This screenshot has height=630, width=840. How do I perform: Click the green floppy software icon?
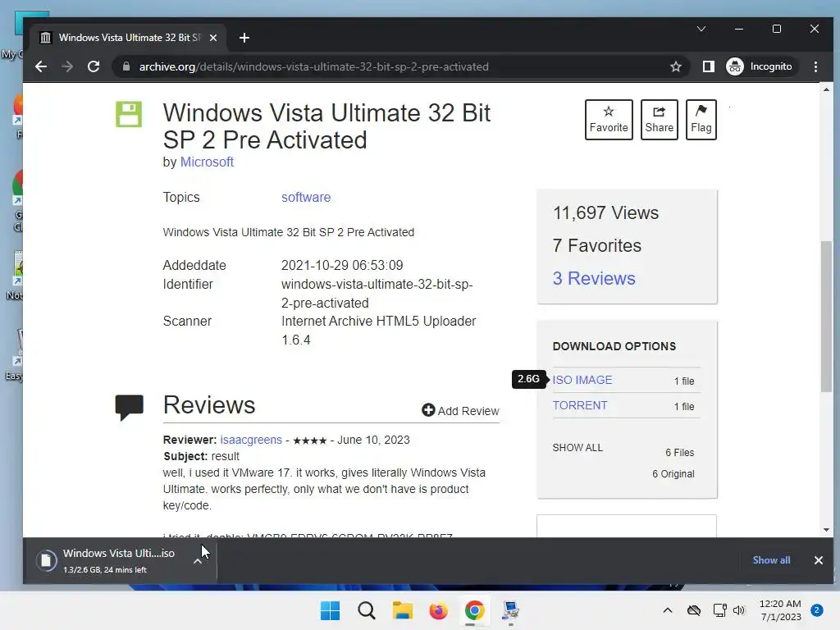click(x=129, y=114)
